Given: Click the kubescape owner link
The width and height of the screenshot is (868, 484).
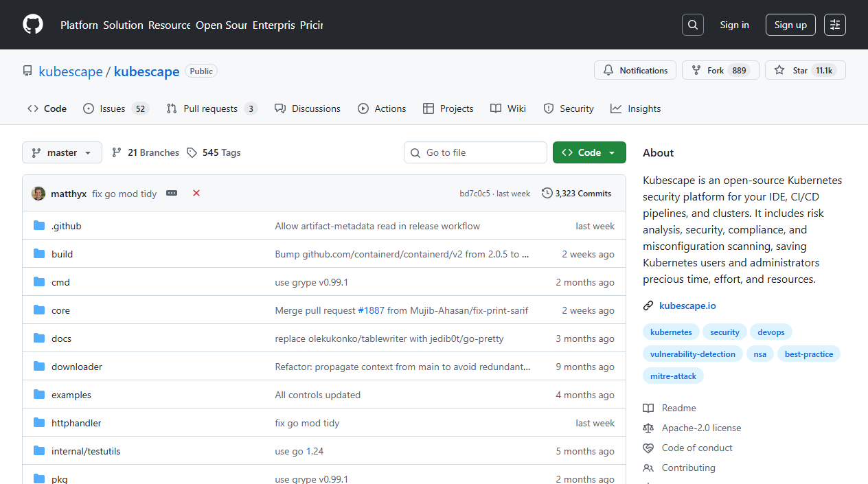Looking at the screenshot, I should pyautogui.click(x=71, y=71).
